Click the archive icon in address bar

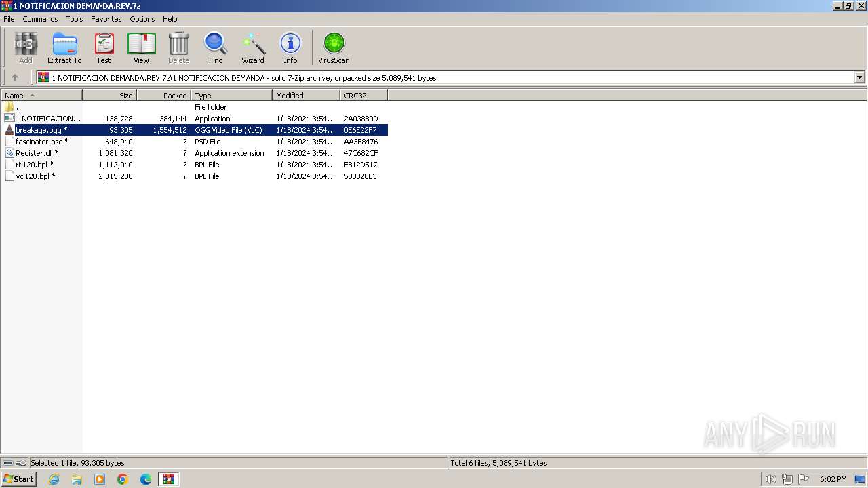tap(43, 77)
